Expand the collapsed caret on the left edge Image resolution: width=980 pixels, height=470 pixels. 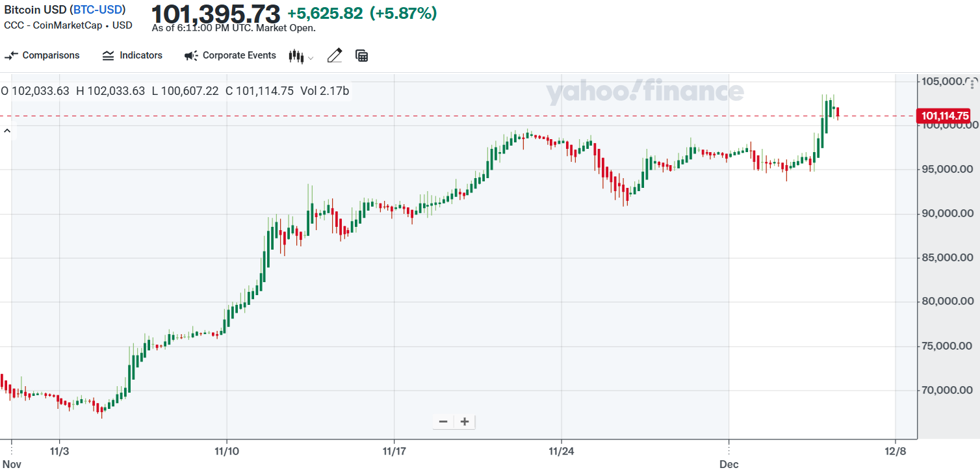[x=8, y=130]
